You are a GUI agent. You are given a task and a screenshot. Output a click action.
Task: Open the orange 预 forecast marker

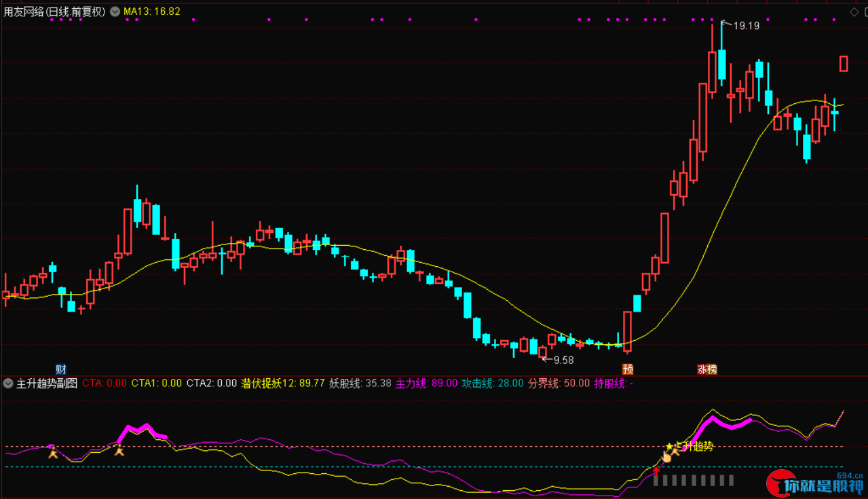(x=628, y=369)
